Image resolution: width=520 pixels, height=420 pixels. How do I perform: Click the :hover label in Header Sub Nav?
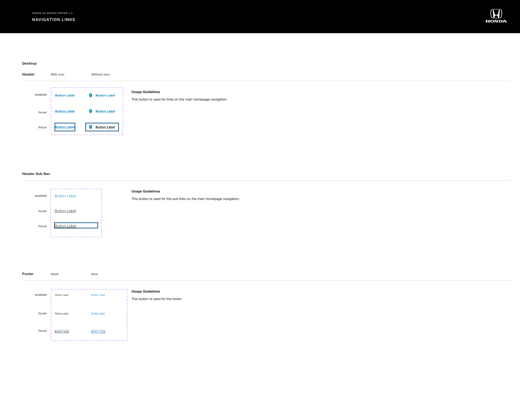coord(42,211)
